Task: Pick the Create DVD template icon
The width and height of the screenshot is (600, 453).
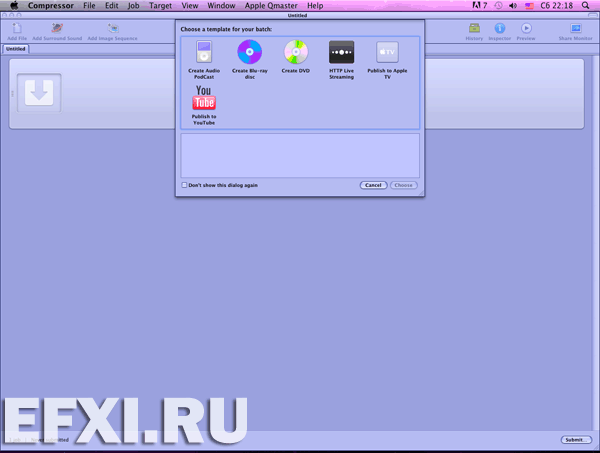Action: (296, 53)
